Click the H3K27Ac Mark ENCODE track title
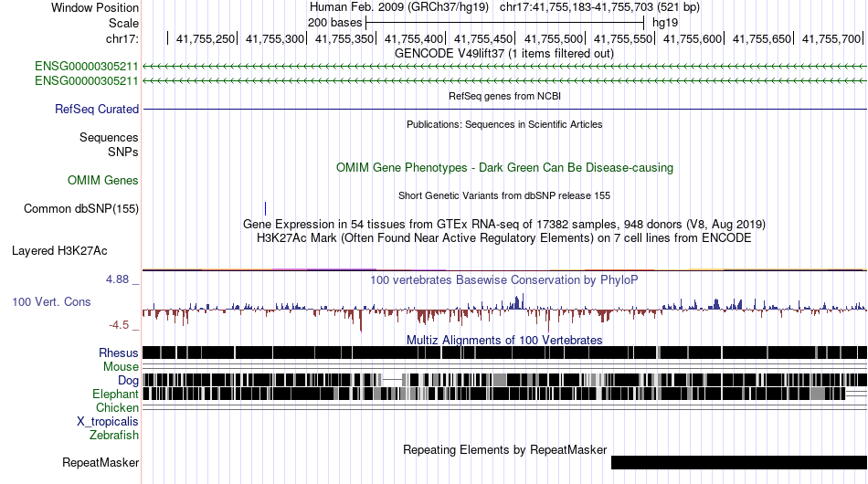 tap(504, 237)
